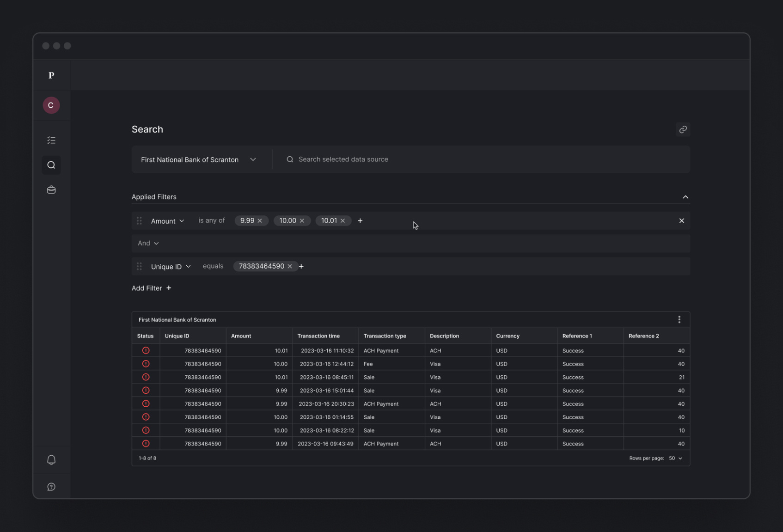This screenshot has height=532, width=783.
Task: Add another value to Amount filter
Action: pyautogui.click(x=360, y=221)
